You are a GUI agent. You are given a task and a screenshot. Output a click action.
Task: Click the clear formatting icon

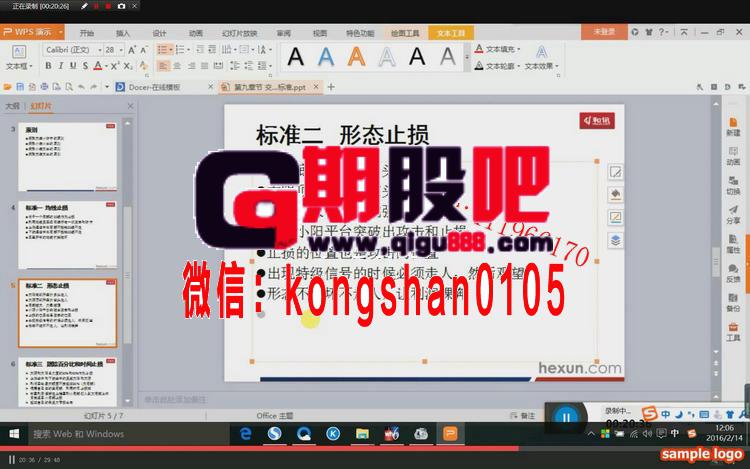(143, 66)
